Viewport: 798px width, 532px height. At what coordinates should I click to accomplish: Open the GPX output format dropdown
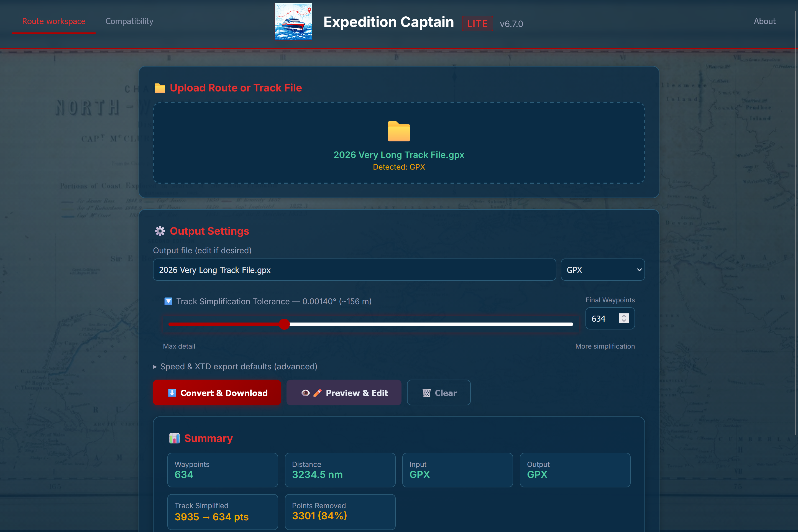click(603, 270)
